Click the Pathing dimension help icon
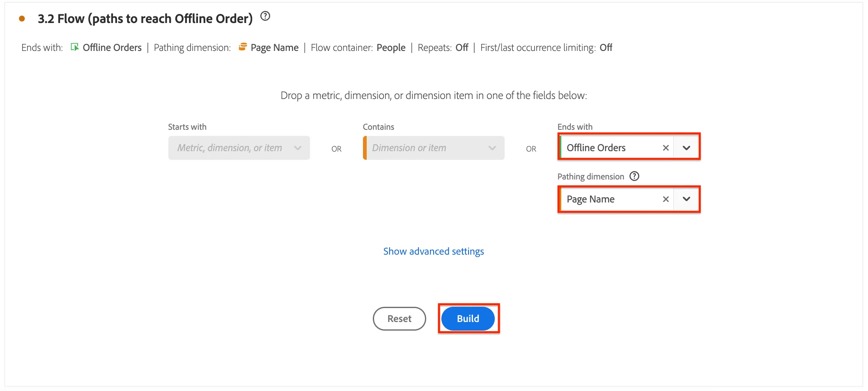Viewport: 868px width, 391px height. [634, 176]
